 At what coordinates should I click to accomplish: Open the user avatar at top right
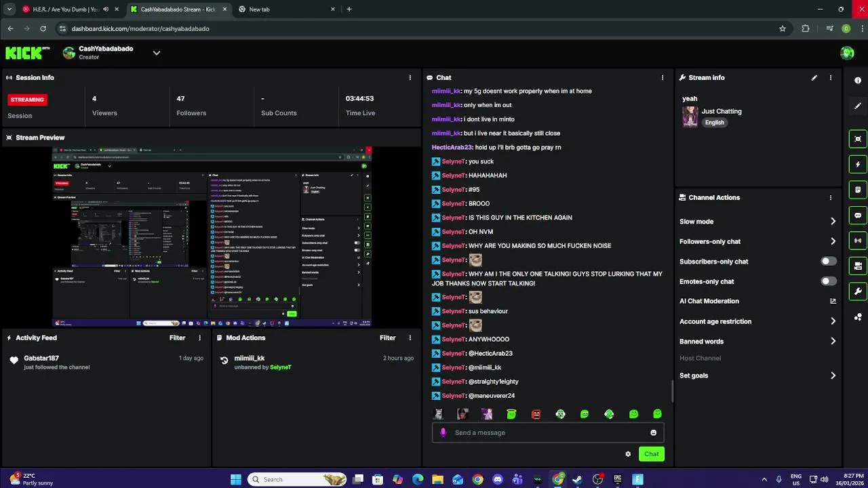point(847,53)
